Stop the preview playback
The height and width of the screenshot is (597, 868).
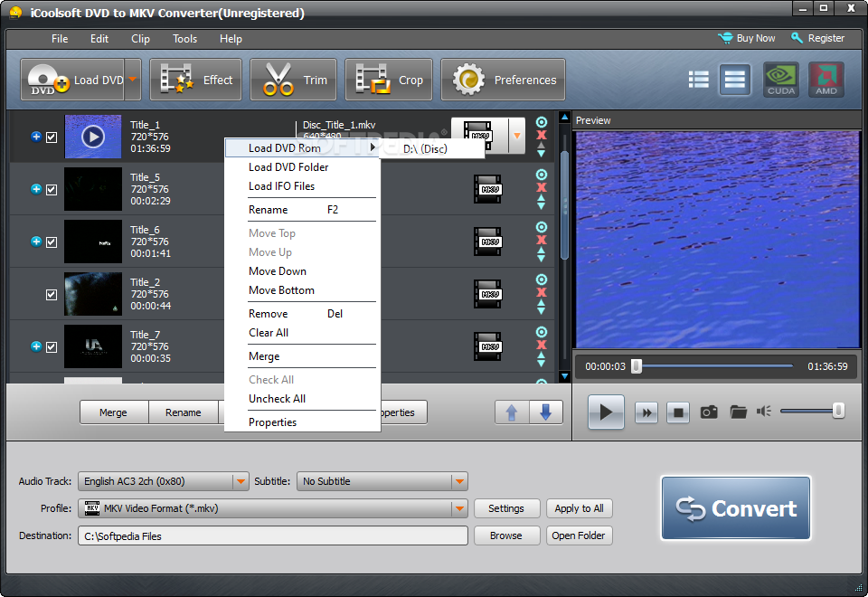(x=678, y=412)
